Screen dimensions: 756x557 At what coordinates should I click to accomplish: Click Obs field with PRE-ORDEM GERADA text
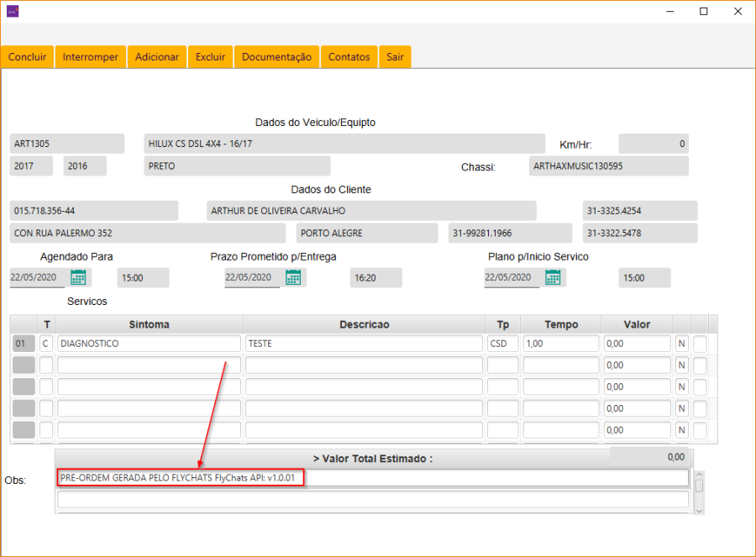click(373, 478)
